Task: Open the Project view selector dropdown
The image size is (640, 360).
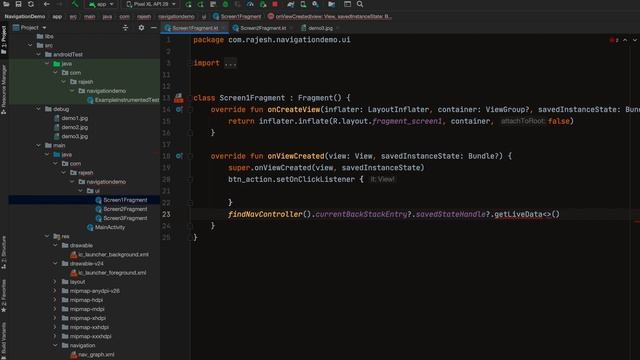Action: (x=30, y=27)
